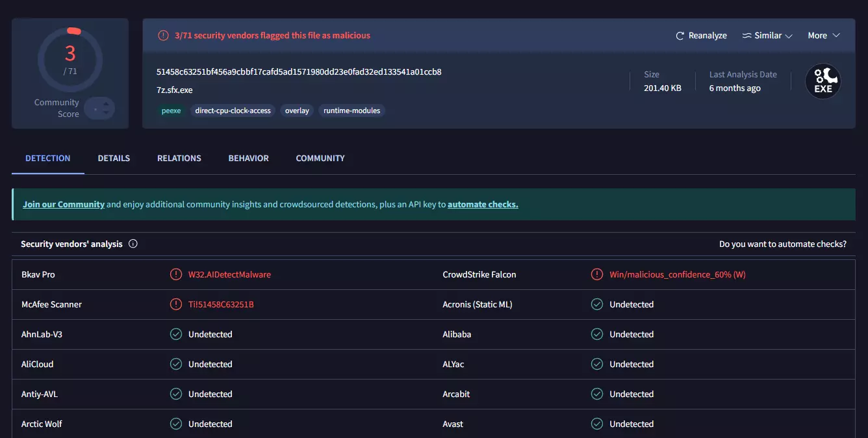Follow the Join our Community link

[64, 204]
